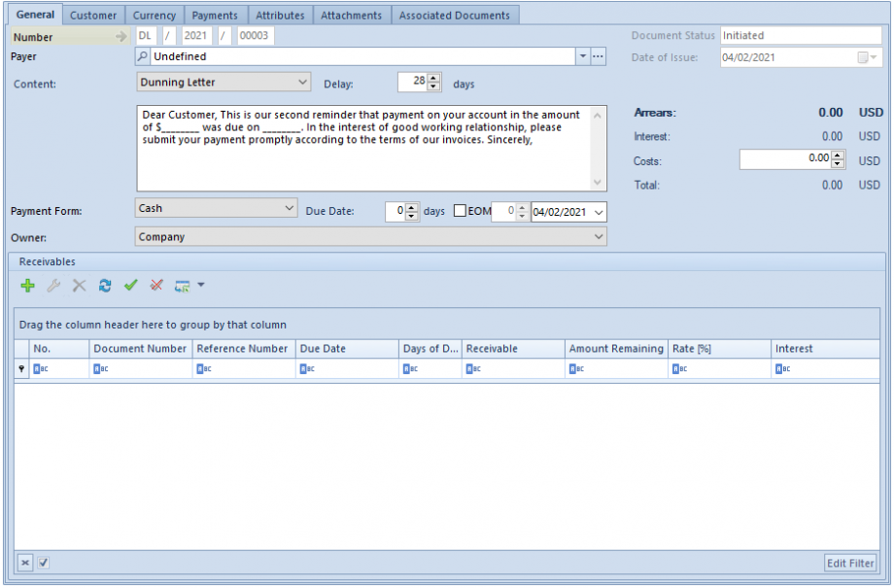The image size is (894, 588).
Task: Refresh the Receivables list
Action: [105, 285]
